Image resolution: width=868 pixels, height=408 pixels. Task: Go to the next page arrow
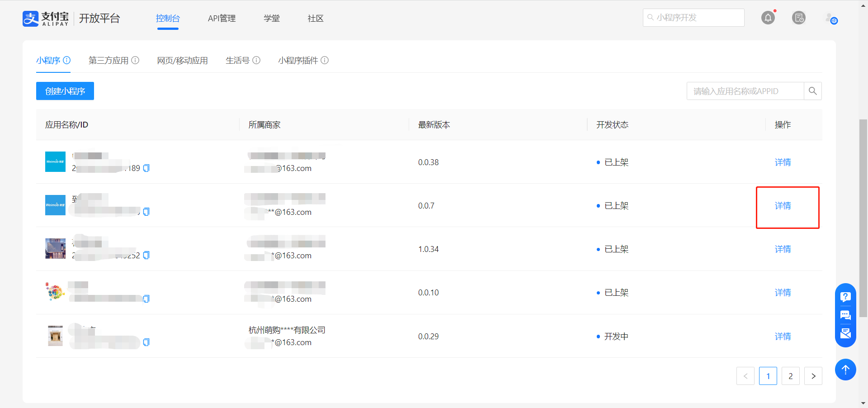pos(813,376)
